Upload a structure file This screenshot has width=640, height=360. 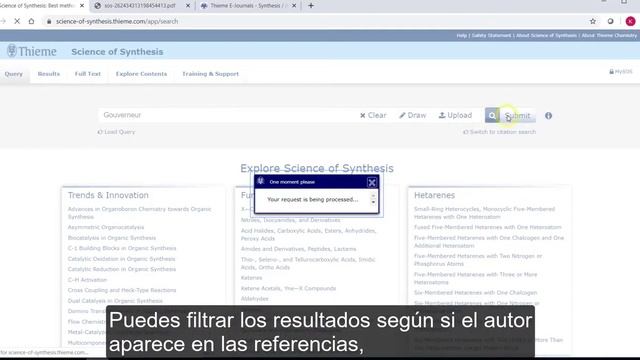click(455, 116)
